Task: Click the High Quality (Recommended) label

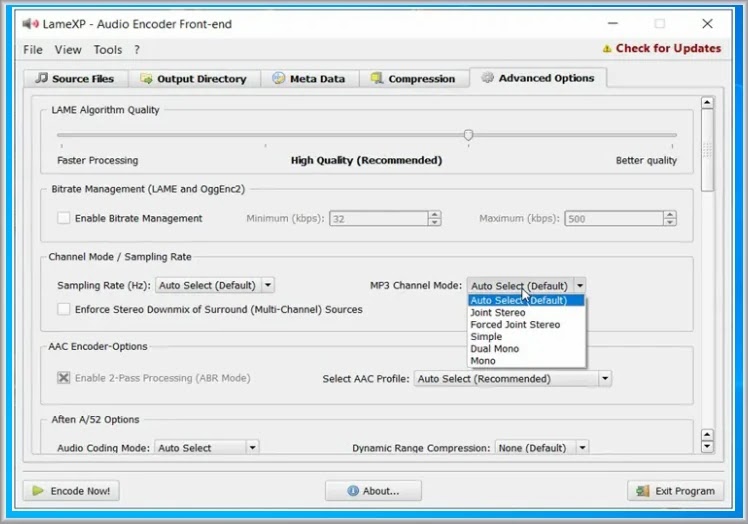Action: click(x=366, y=160)
